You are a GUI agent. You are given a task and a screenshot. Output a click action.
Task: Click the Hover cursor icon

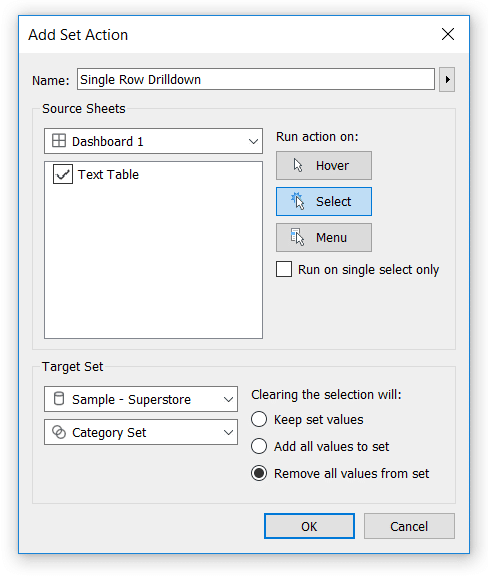(298, 166)
